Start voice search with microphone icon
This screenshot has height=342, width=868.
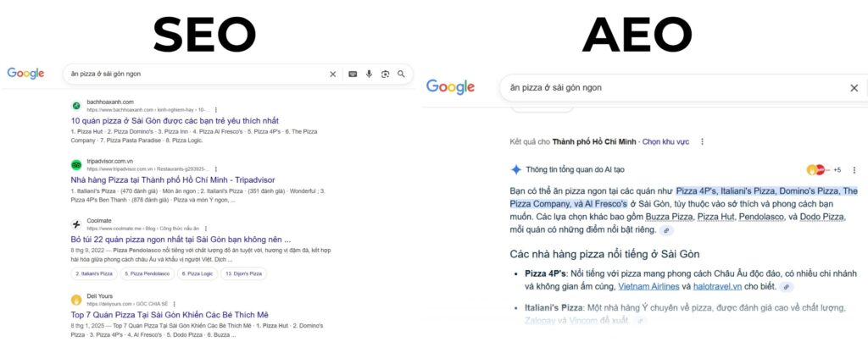coord(369,74)
